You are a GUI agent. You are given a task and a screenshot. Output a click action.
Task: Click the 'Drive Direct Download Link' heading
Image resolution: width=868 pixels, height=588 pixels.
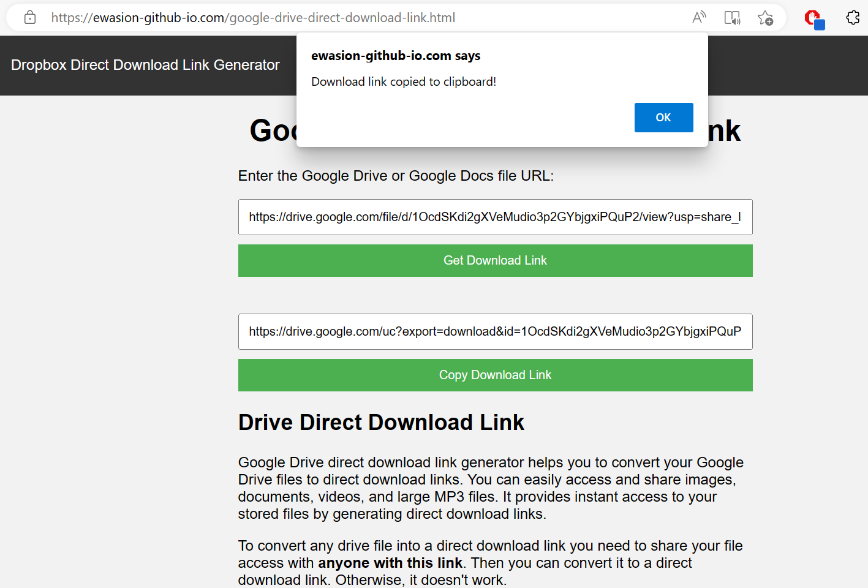(x=381, y=422)
